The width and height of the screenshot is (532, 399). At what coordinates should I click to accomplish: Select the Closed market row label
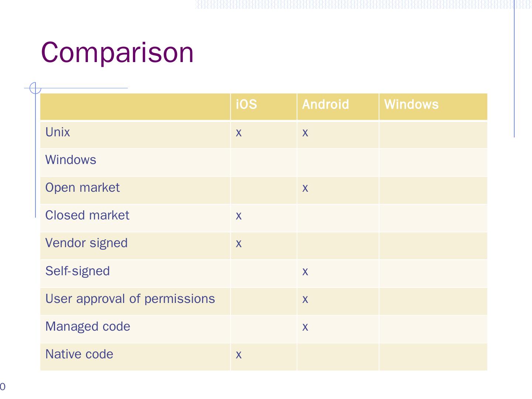(x=87, y=215)
